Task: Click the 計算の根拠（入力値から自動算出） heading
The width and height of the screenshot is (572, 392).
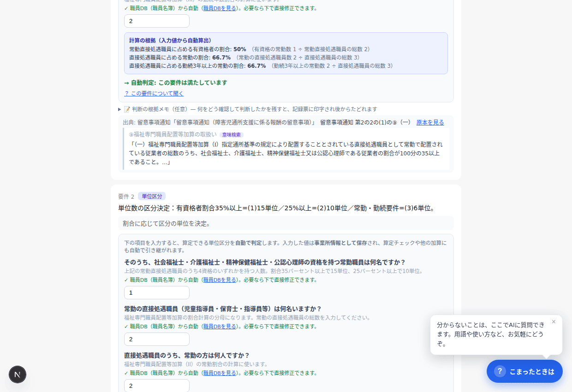Action: tap(171, 41)
